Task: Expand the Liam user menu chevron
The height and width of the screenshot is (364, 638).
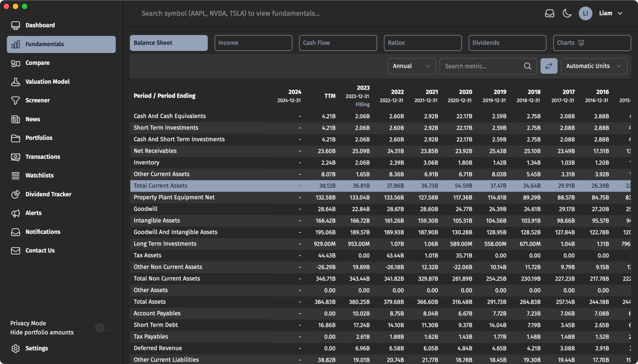Action: (x=620, y=13)
